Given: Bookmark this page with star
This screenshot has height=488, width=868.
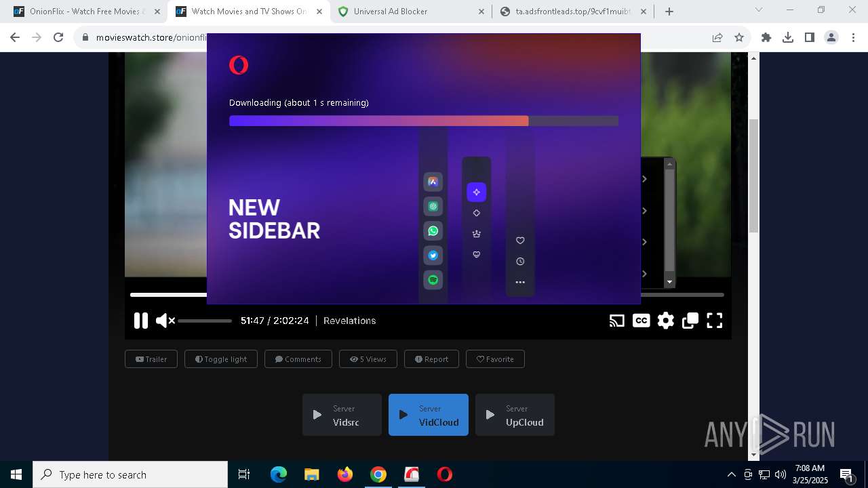Looking at the screenshot, I should pyautogui.click(x=739, y=38).
